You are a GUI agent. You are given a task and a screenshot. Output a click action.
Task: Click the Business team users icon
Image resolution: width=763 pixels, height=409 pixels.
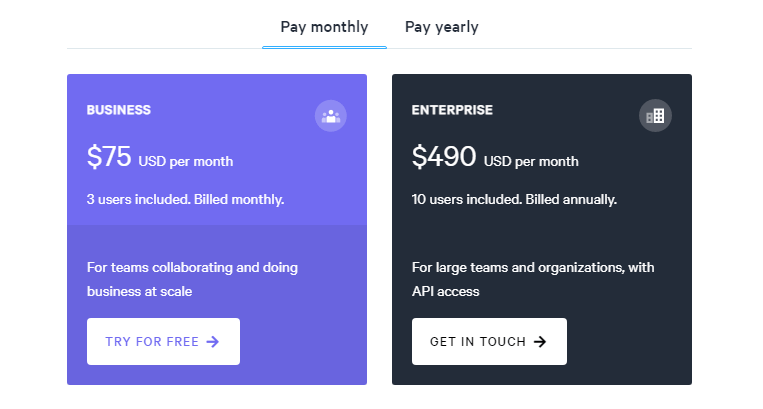[331, 116]
